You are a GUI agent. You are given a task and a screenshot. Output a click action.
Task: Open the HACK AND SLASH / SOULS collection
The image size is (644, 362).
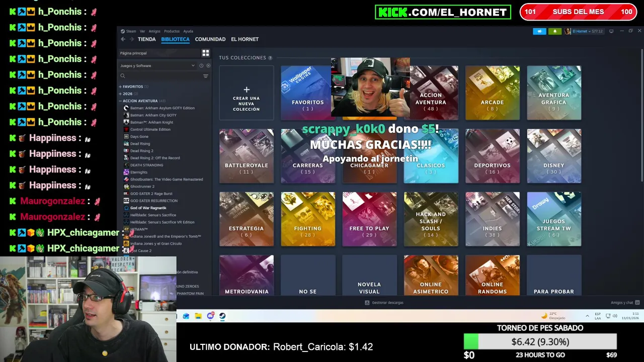(431, 219)
